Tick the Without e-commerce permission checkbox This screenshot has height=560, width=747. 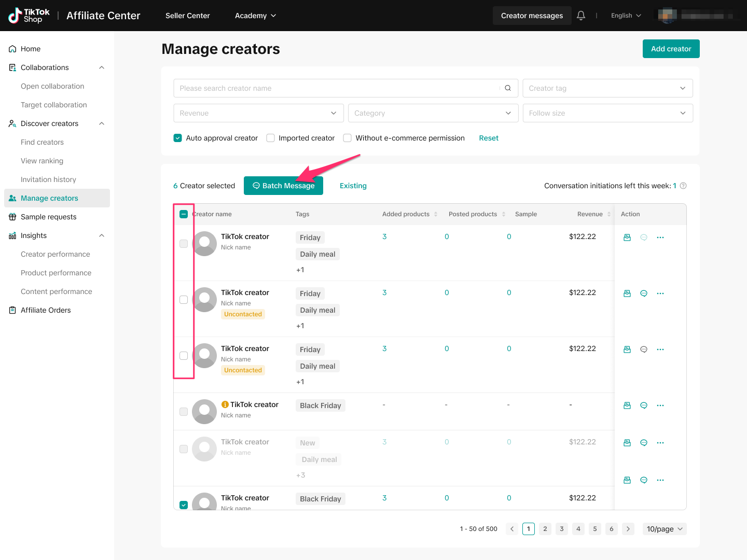point(348,138)
